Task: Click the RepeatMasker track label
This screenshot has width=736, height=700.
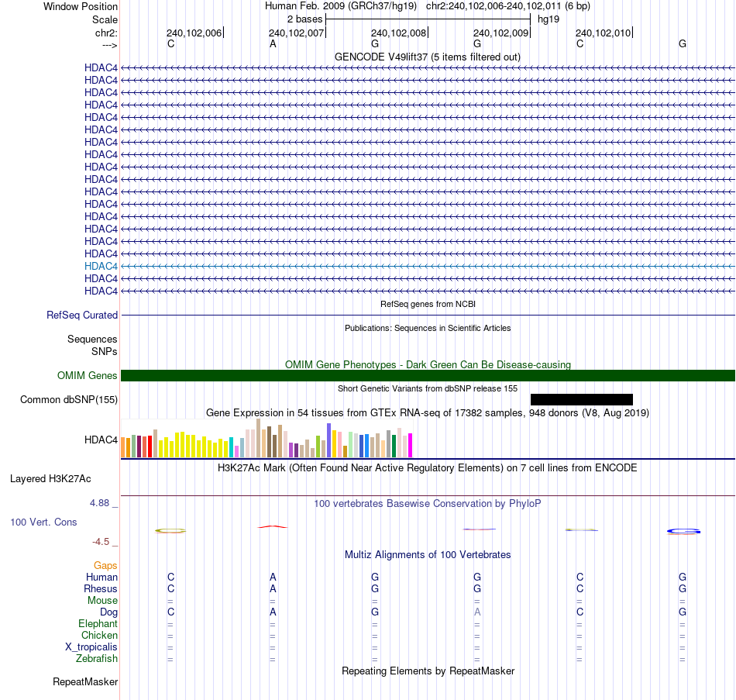Action: [85, 682]
